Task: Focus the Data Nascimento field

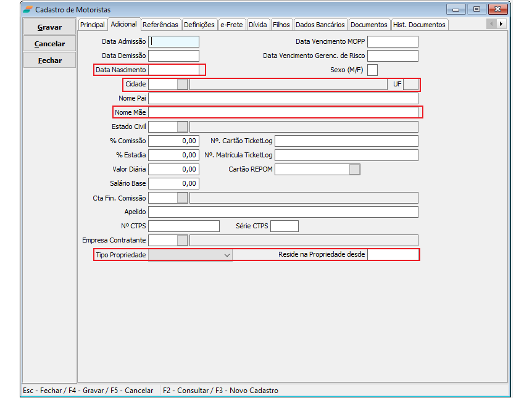Action: pyautogui.click(x=176, y=70)
